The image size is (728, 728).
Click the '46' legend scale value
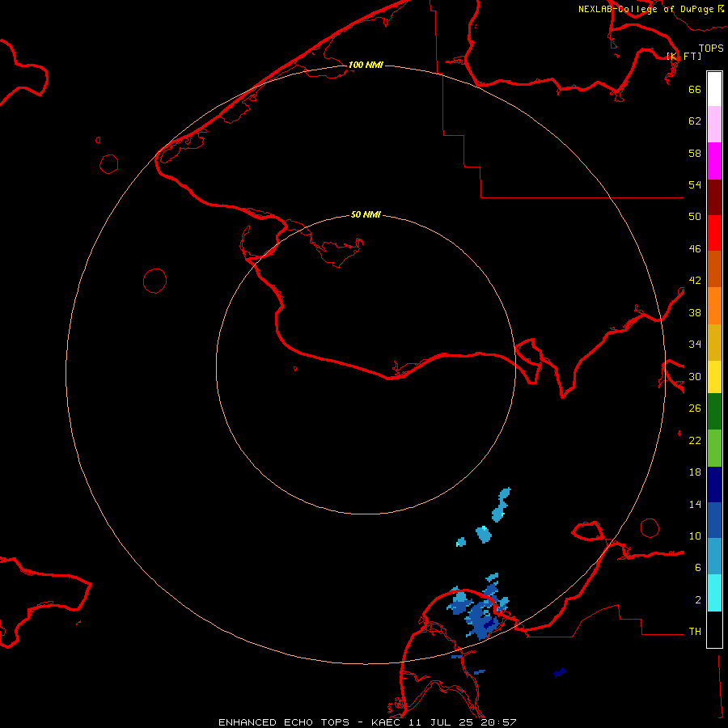tap(695, 249)
